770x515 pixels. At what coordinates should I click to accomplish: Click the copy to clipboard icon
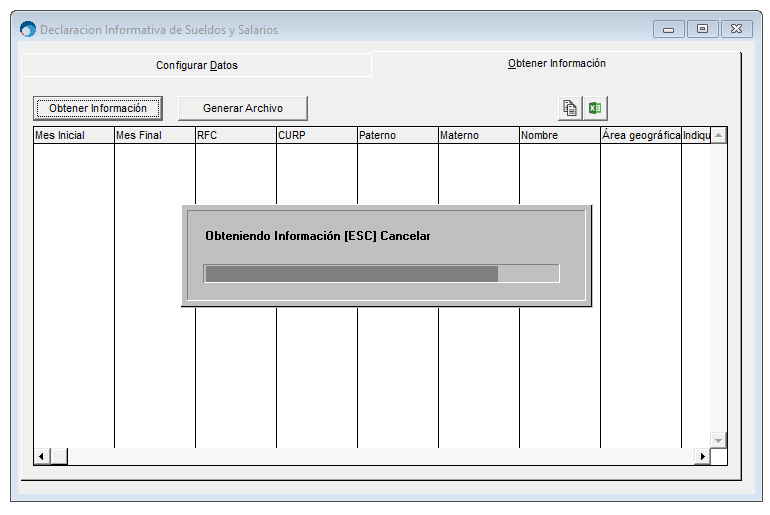click(570, 108)
